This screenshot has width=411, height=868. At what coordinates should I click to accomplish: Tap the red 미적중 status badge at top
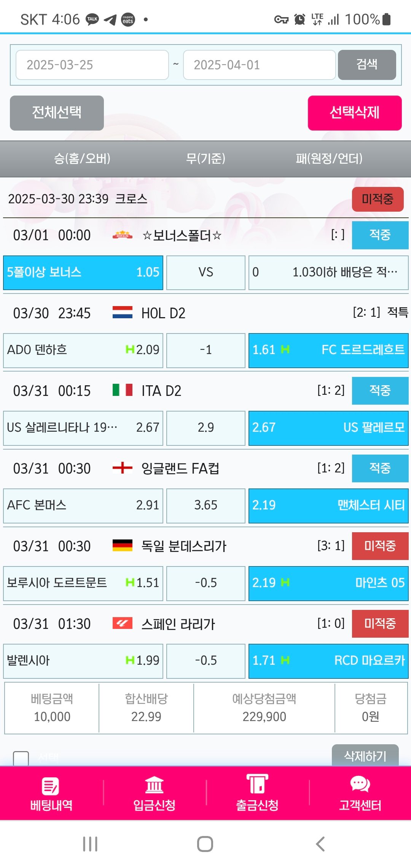tap(378, 199)
